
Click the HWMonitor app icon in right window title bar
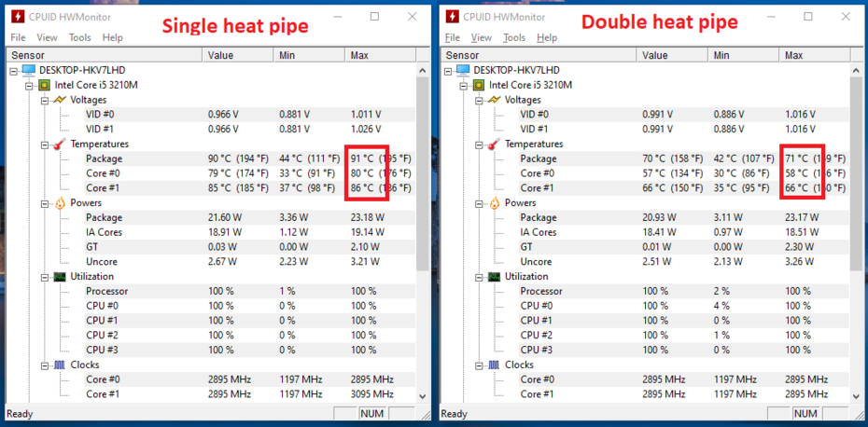coord(452,16)
